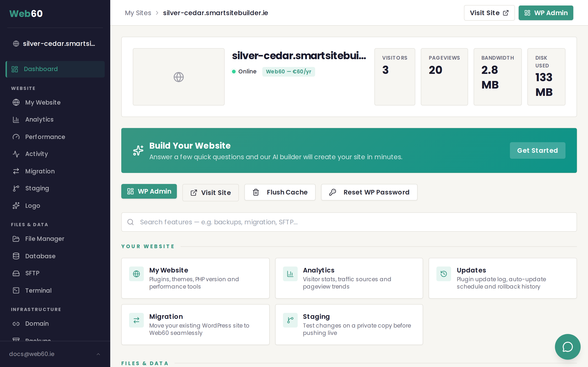
Task: Select Terminal in the sidebar
Action: pos(38,291)
